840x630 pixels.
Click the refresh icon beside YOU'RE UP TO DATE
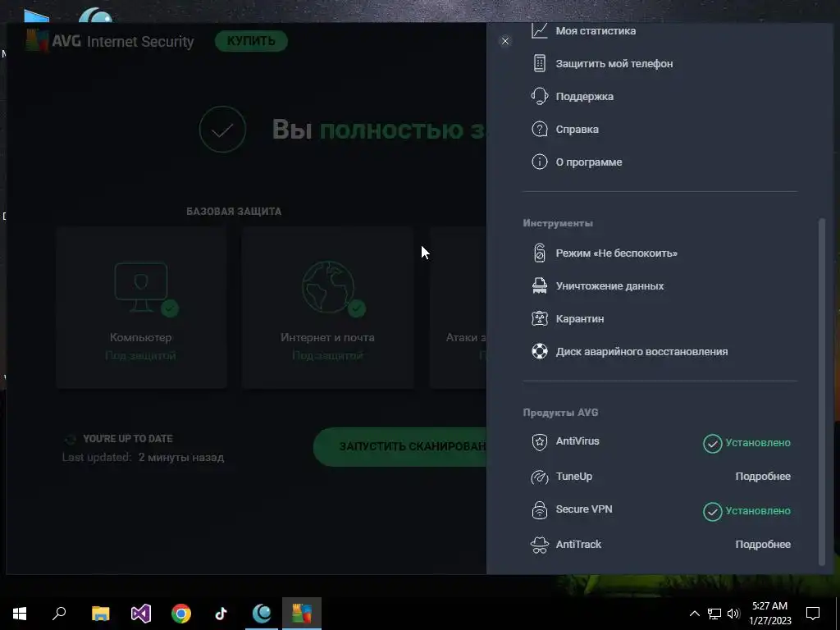pos(71,440)
